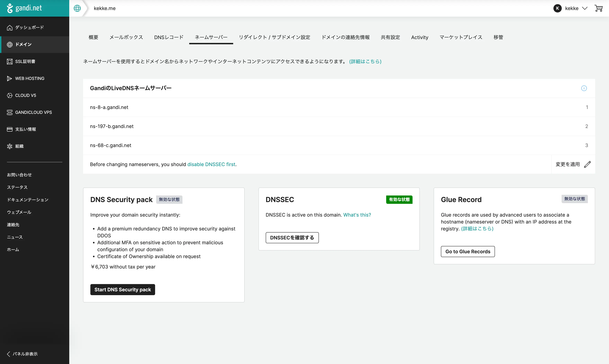Viewport: 609px width, 364px height.
Task: Collapse sidebar with パネル非表示
Action: point(22,354)
